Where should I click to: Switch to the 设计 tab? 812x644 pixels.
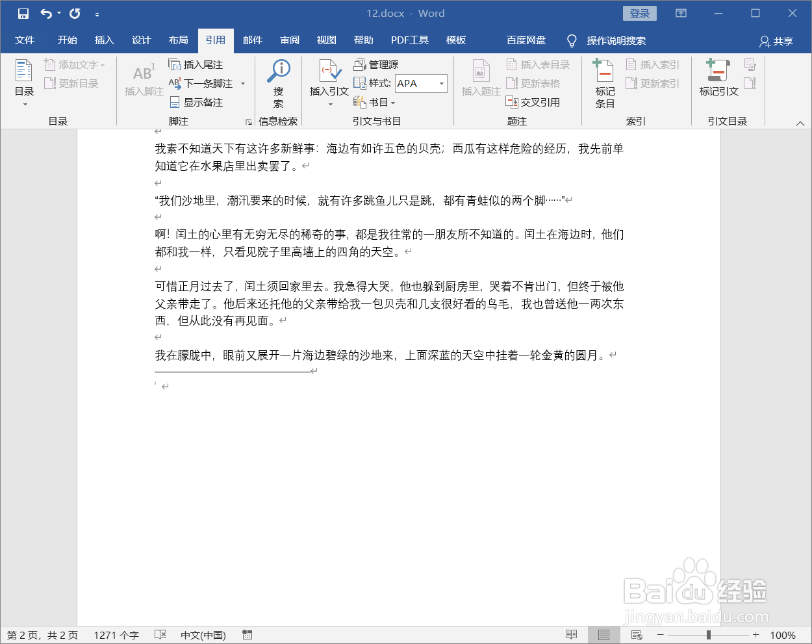[x=142, y=40]
